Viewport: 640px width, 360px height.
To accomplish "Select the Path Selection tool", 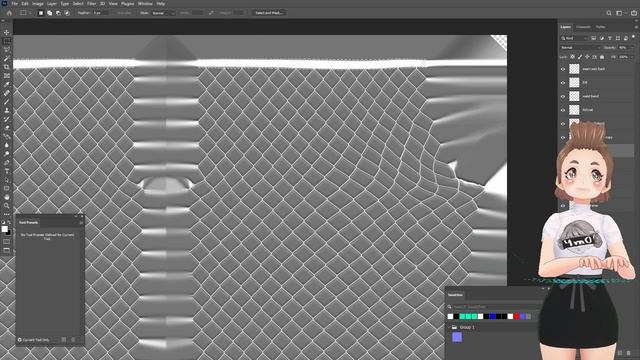I will pos(7,180).
